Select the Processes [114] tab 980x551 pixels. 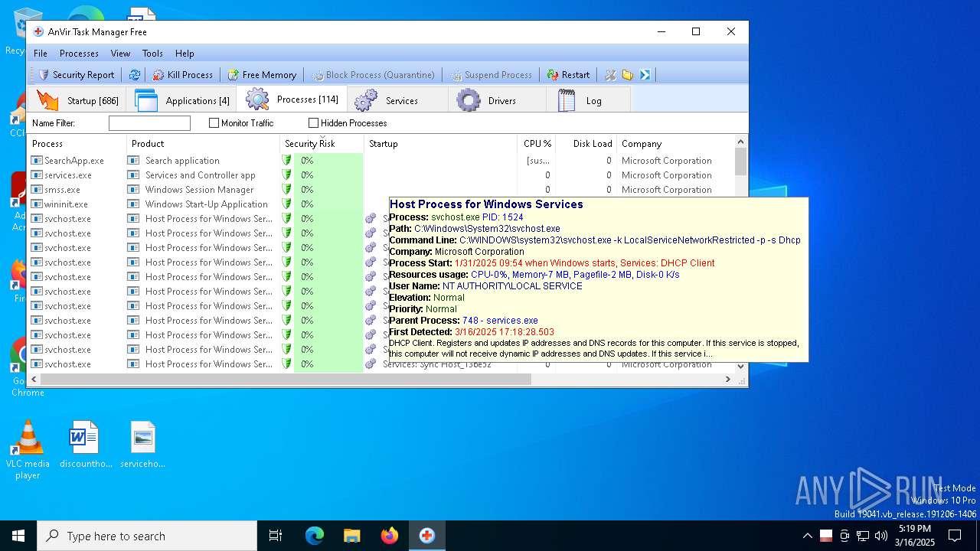[x=292, y=99]
